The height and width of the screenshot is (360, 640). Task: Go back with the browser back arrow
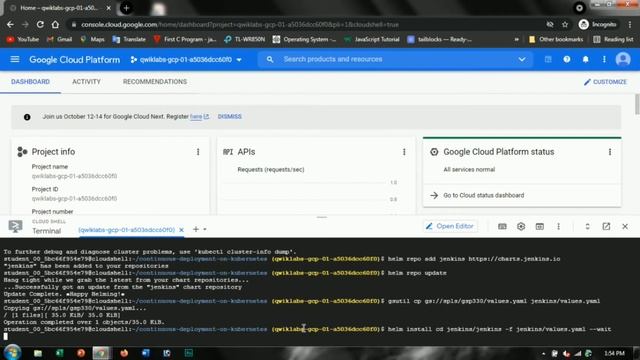[10, 24]
